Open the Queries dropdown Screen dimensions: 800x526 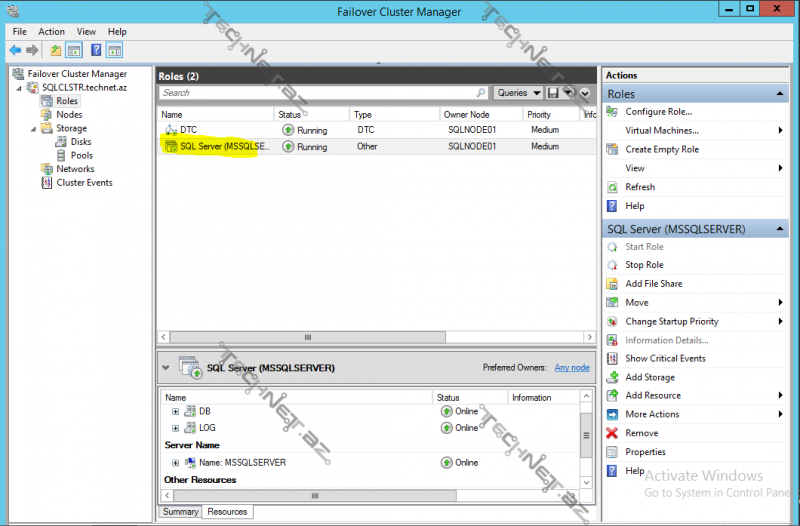tap(517, 93)
